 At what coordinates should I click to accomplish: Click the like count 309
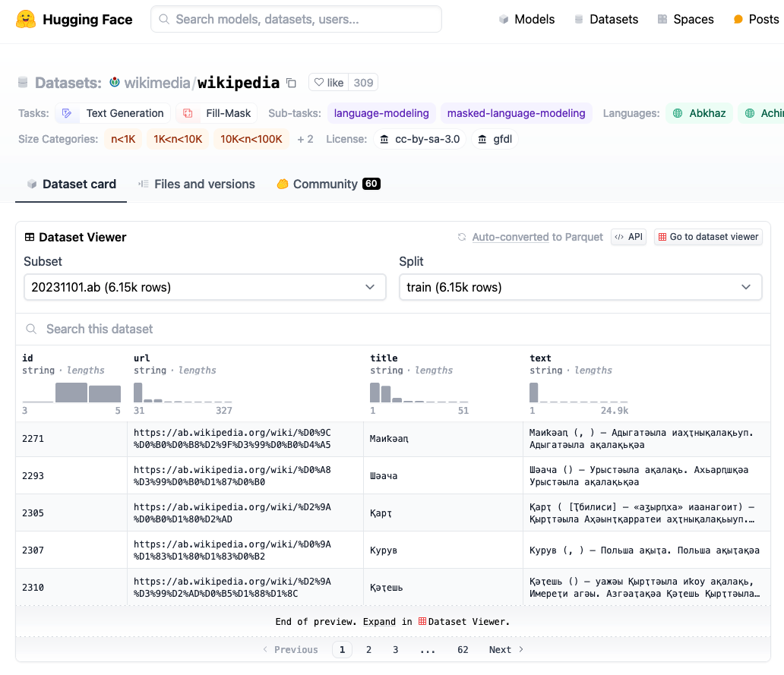[363, 83]
